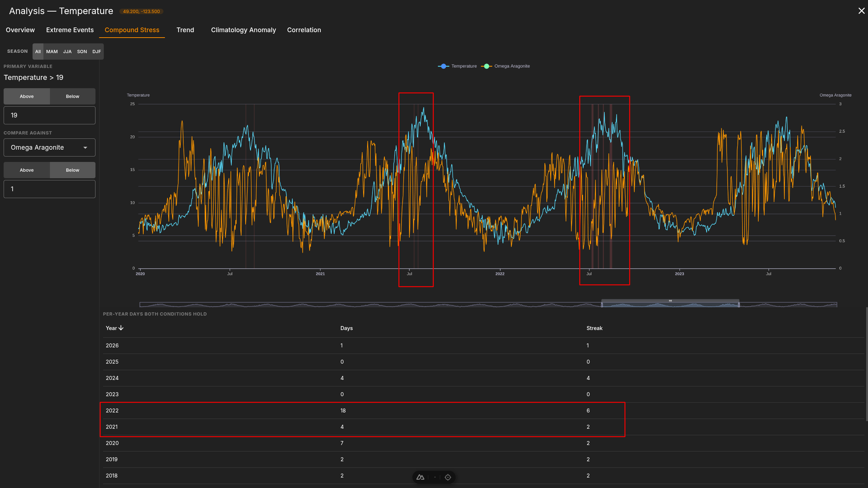Close the Analysis panel with the X
The height and width of the screenshot is (488, 868).
pos(861,11)
